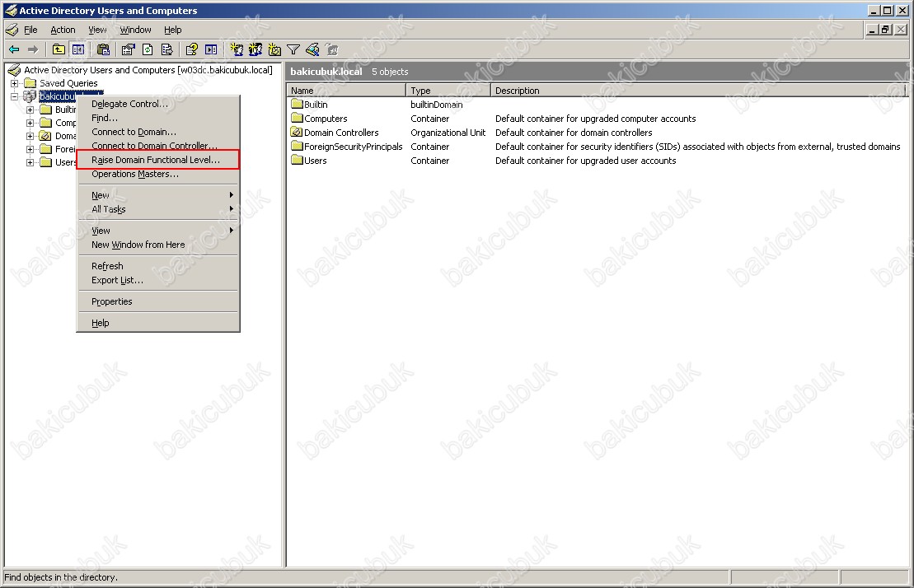914x588 pixels.
Task: Choose Help at the bottom of the context menu
Action: (158, 323)
